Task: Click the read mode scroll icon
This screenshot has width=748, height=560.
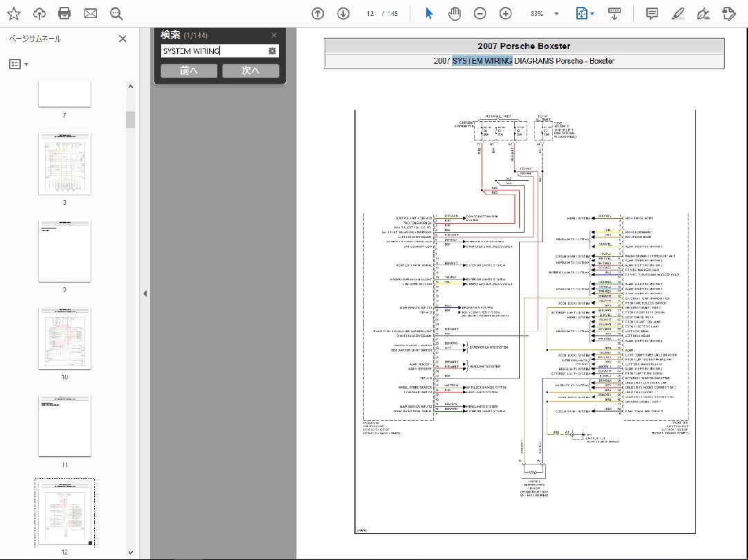Action: [x=614, y=13]
